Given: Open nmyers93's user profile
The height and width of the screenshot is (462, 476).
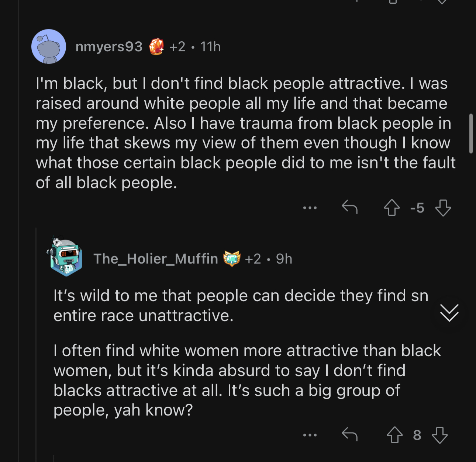Looking at the screenshot, I should (109, 47).
